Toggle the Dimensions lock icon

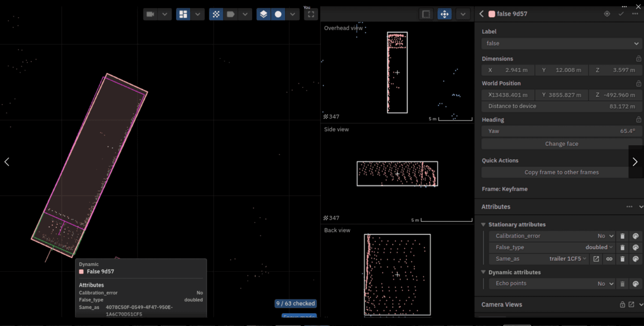pos(638,58)
